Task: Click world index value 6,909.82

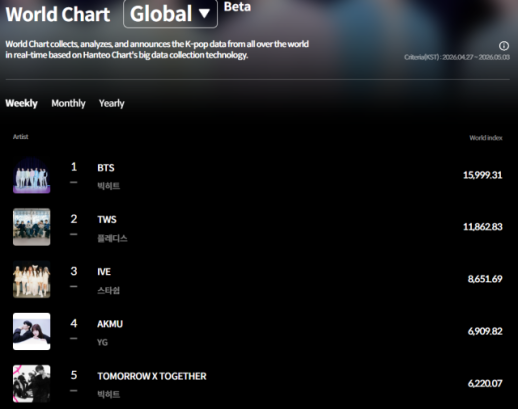Action: (x=485, y=331)
